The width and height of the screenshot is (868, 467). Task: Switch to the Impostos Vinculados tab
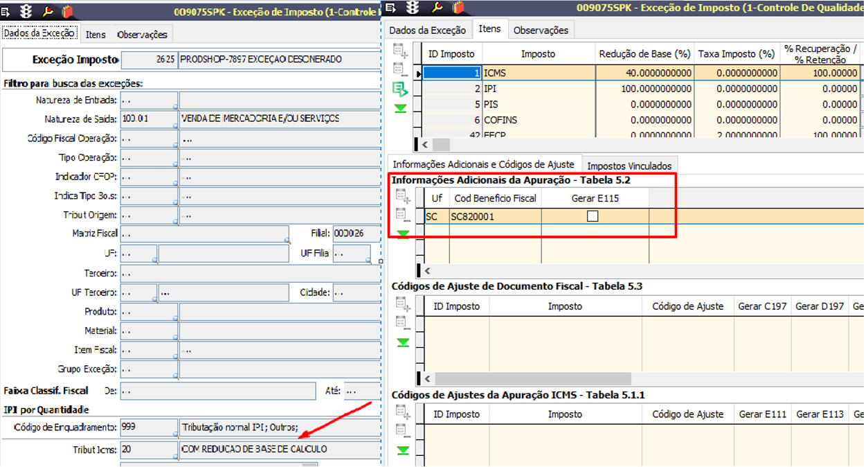629,166
